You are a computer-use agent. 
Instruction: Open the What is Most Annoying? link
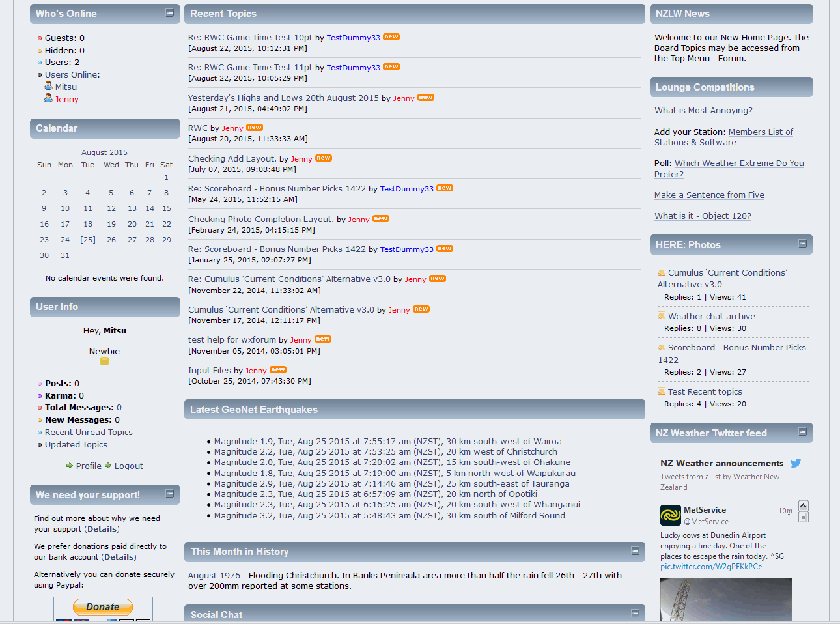703,111
